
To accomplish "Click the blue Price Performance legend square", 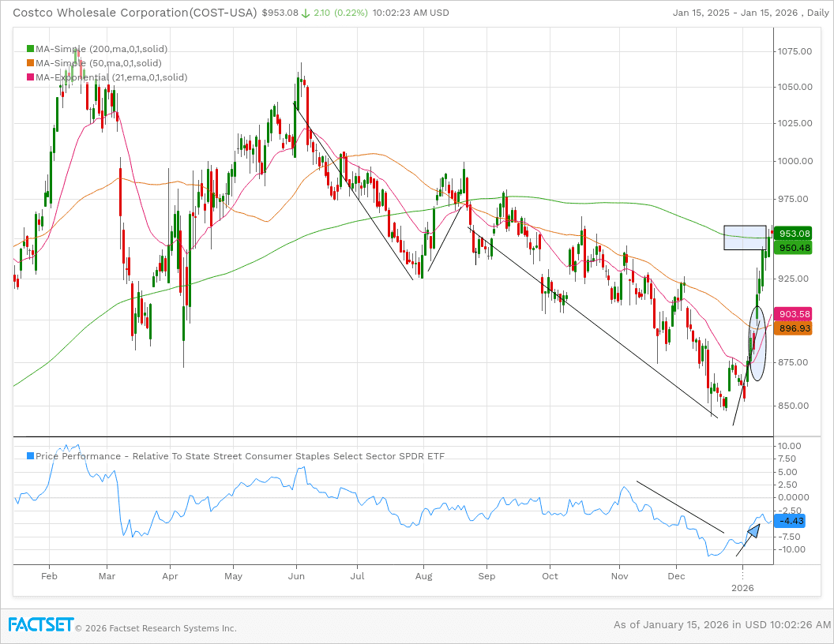I will tap(30, 456).
